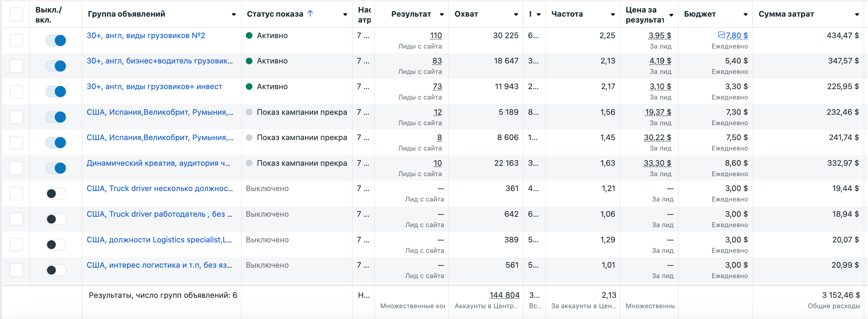
Task: Click the budget chart icon next to 7,80 $
Action: point(721,35)
